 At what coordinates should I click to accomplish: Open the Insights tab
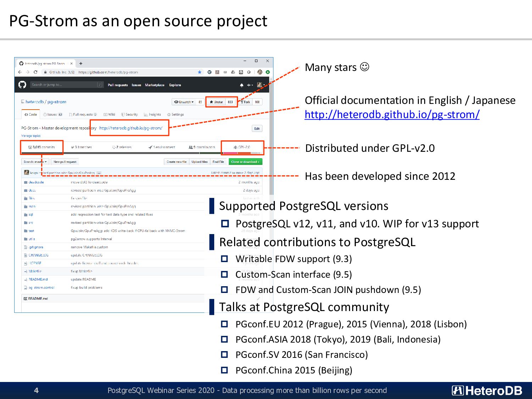click(153, 115)
